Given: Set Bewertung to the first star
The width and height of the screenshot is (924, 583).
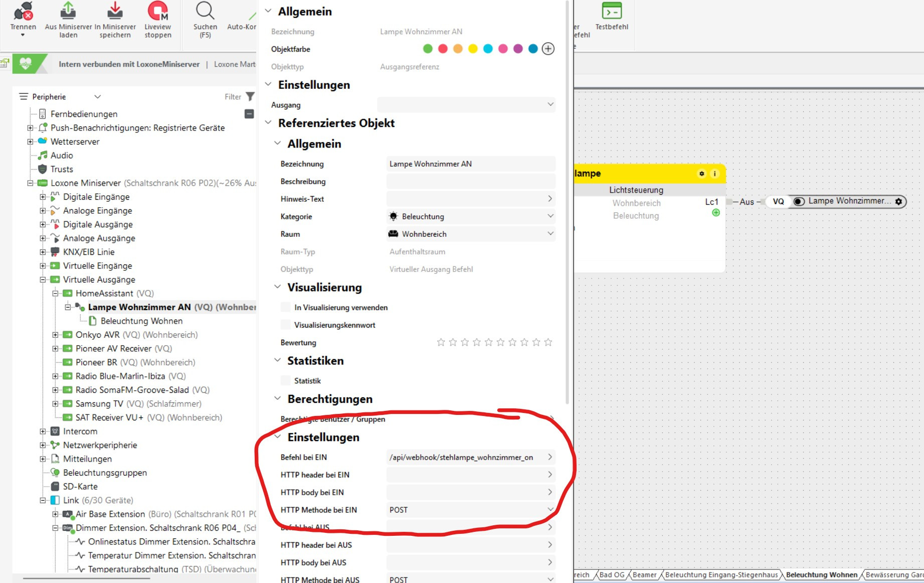Looking at the screenshot, I should [x=441, y=342].
